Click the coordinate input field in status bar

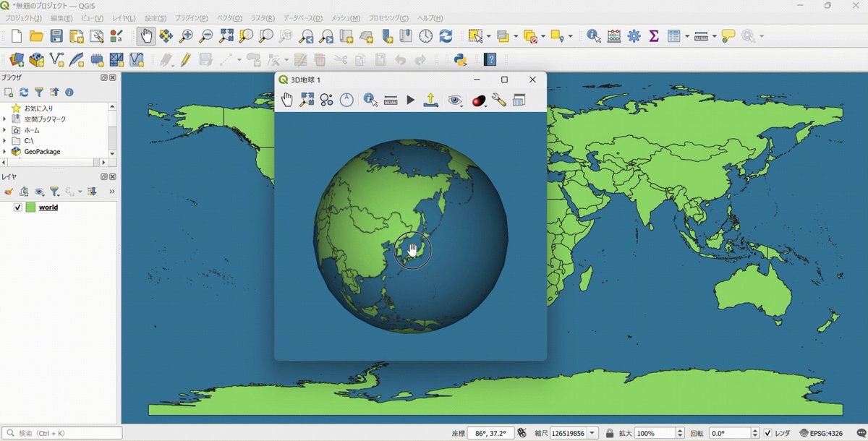point(490,433)
